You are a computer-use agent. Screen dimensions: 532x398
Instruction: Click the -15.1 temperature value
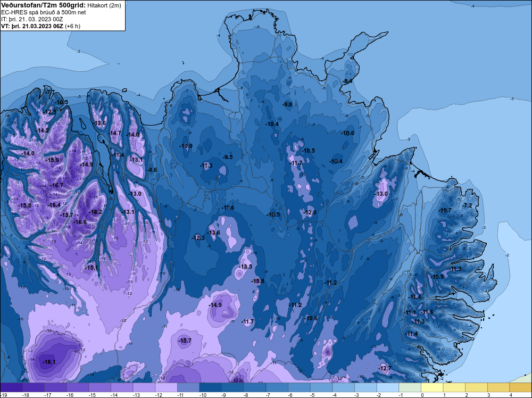pos(92,268)
